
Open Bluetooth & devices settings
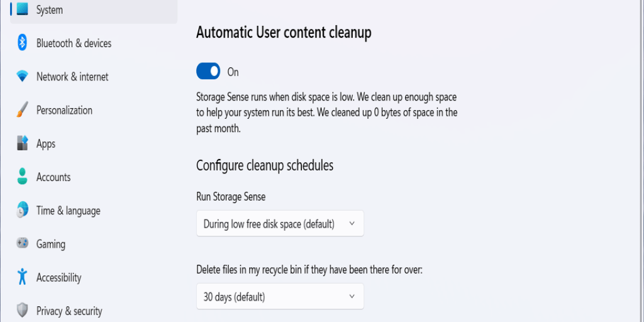coord(74,43)
